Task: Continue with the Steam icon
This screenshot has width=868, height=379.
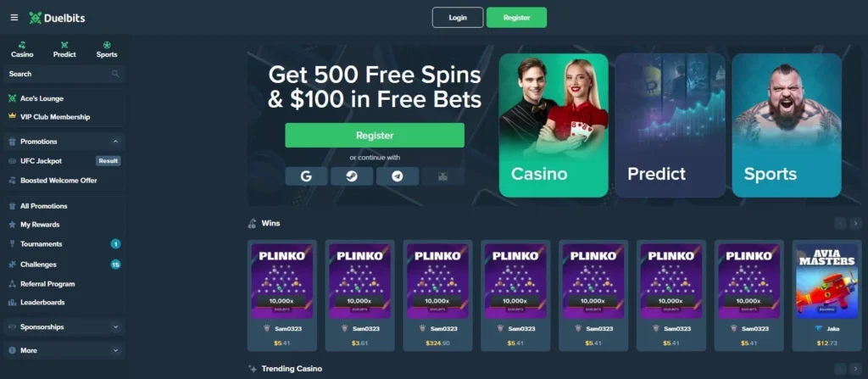Action: click(x=352, y=176)
